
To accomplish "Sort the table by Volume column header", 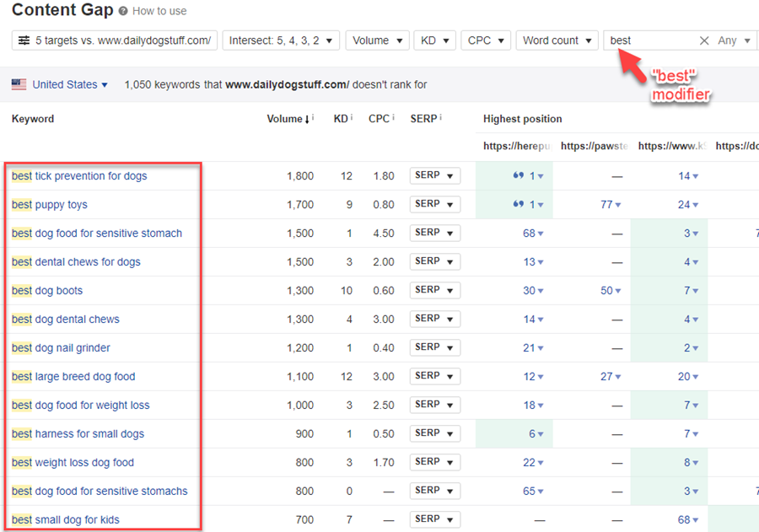I will click(285, 119).
